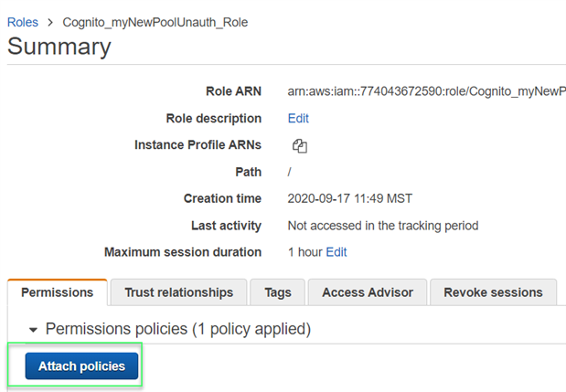The height and width of the screenshot is (392, 566).
Task: Click the Instance Profile ARNs label
Action: pyautogui.click(x=198, y=144)
